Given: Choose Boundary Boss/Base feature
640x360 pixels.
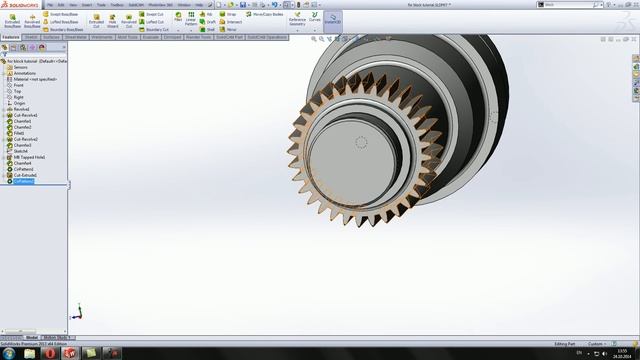Looking at the screenshot, I should click(x=63, y=30).
